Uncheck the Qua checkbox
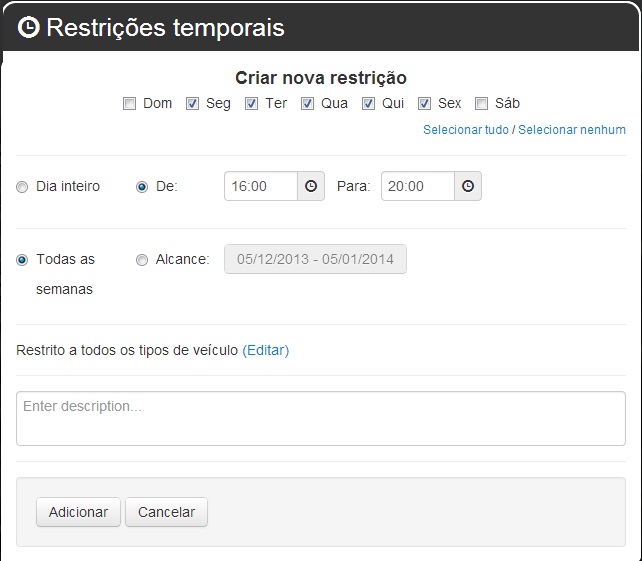The image size is (642, 561). 307,104
